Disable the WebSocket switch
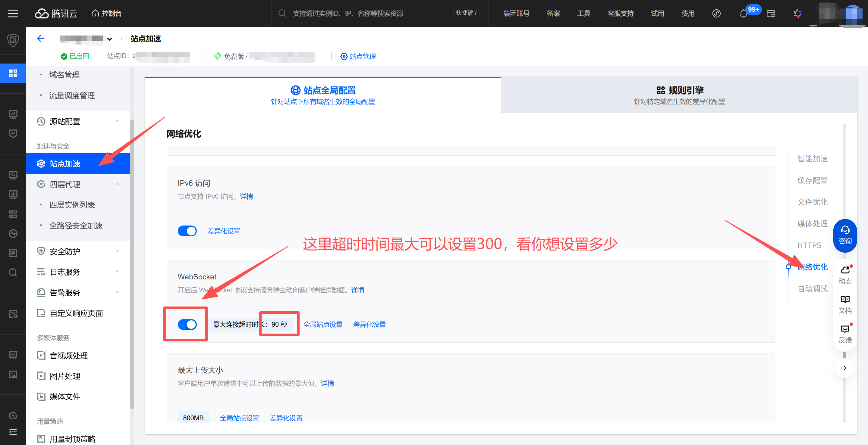The width and height of the screenshot is (868, 445). [x=187, y=325]
